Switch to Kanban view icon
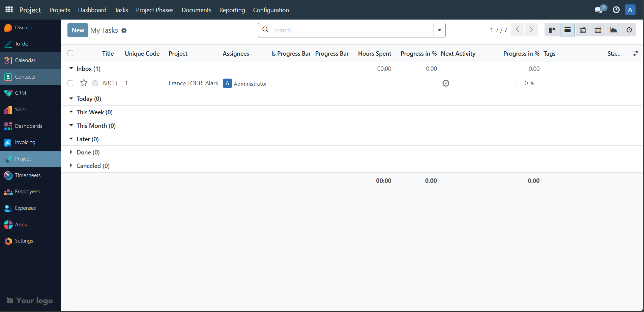This screenshot has height=312, width=644. (552, 30)
